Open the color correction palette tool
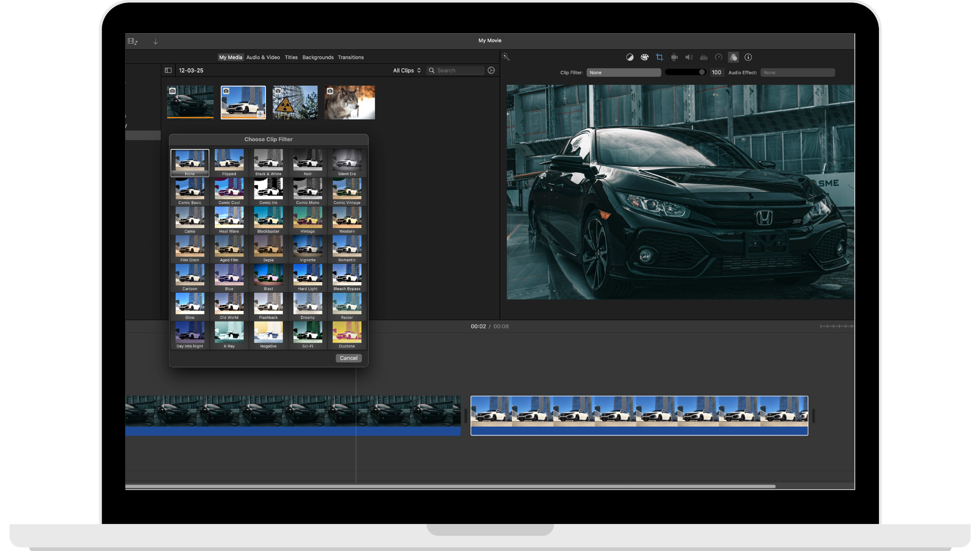This screenshot has height=551, width=980. pos(645,57)
